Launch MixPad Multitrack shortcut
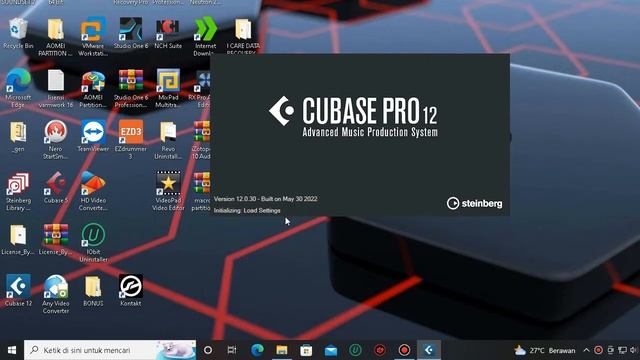640x360 pixels. [x=168, y=87]
